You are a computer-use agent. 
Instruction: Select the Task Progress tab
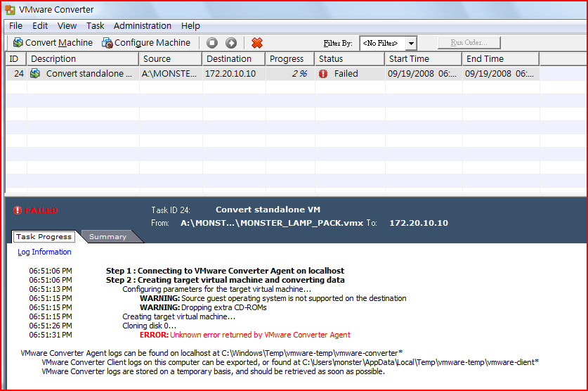[44, 237]
